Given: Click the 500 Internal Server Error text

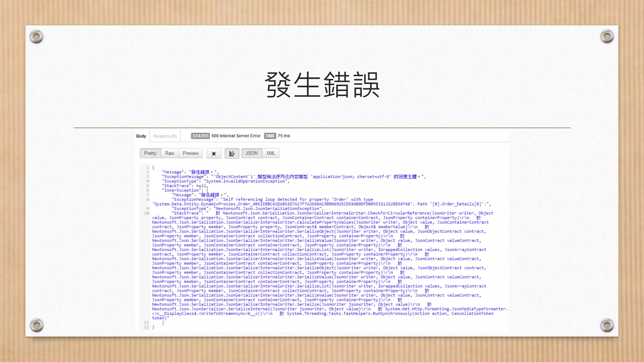Looking at the screenshot, I should click(x=236, y=136).
